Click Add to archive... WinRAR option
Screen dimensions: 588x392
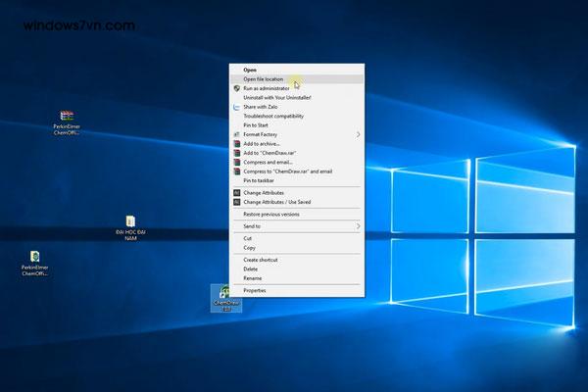click(x=265, y=143)
